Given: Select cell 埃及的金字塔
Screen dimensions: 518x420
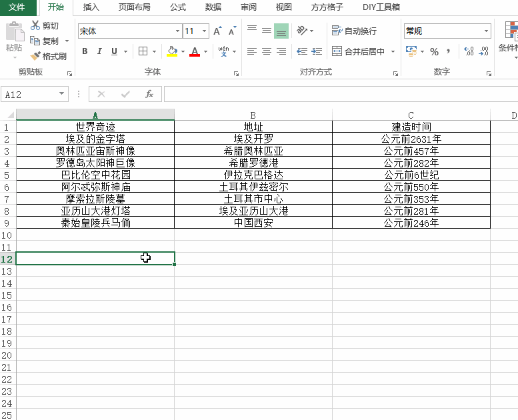Looking at the screenshot, I should pos(95,139).
